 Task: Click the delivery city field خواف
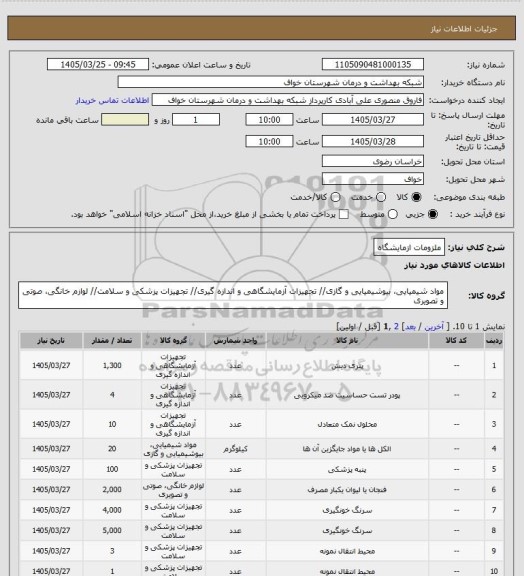[x=373, y=179]
